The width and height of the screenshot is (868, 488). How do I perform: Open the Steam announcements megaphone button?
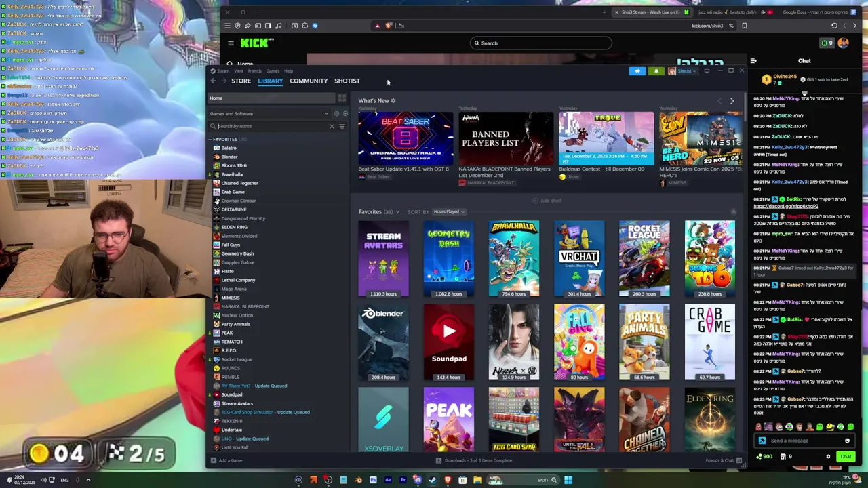click(637, 71)
